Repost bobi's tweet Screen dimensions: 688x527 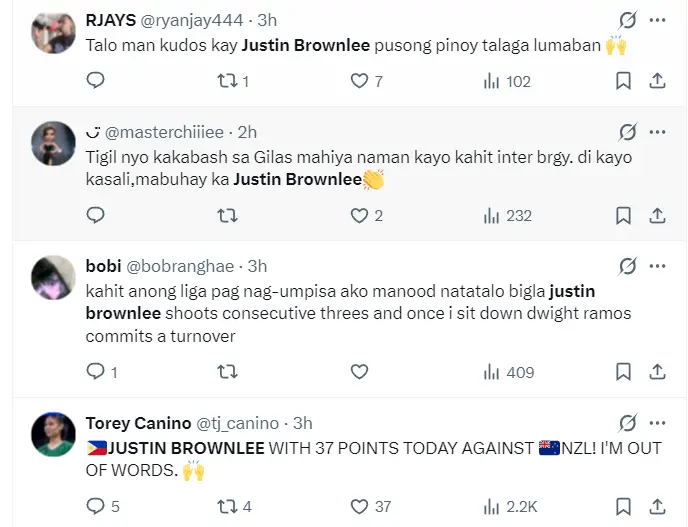(228, 372)
